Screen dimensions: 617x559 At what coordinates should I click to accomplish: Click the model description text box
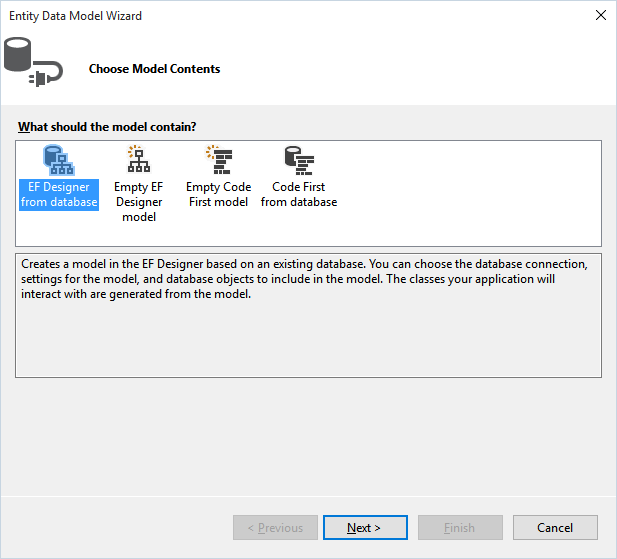[x=308, y=315]
